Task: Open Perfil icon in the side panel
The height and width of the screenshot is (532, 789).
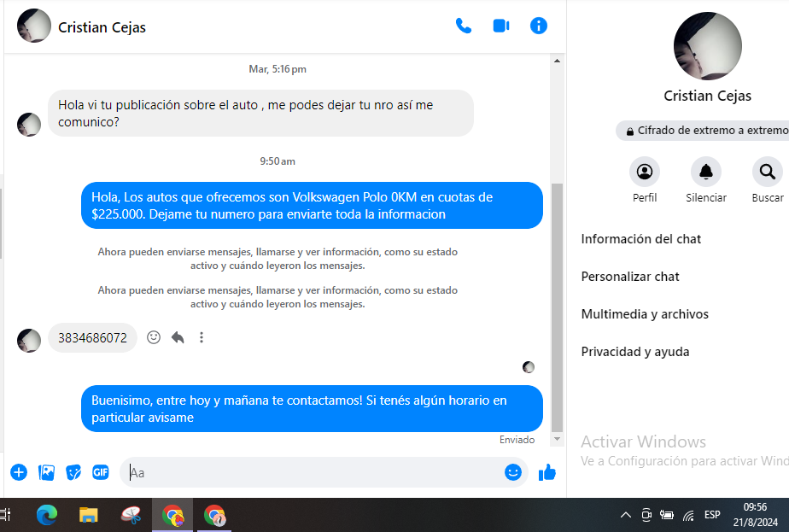Action: [645, 172]
